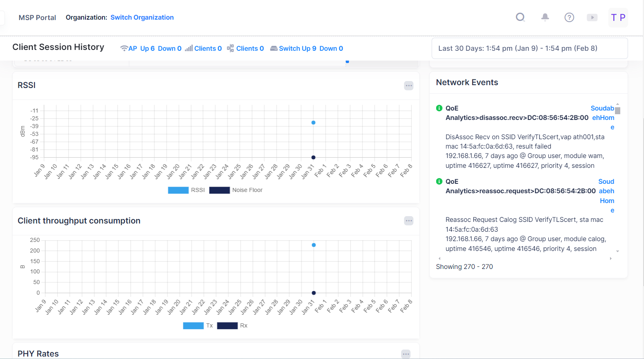Screen dimensions: 644x359
Task: Open notifications bell
Action: coord(545,17)
